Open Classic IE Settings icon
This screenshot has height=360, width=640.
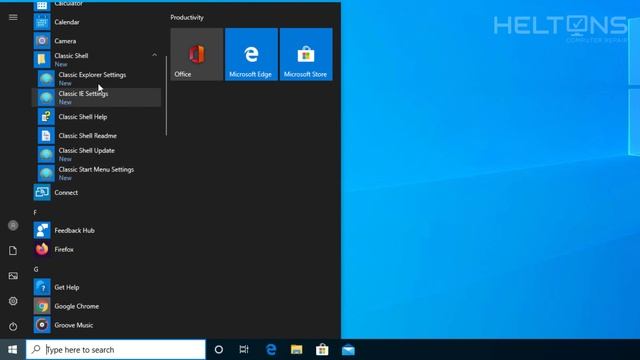46,98
